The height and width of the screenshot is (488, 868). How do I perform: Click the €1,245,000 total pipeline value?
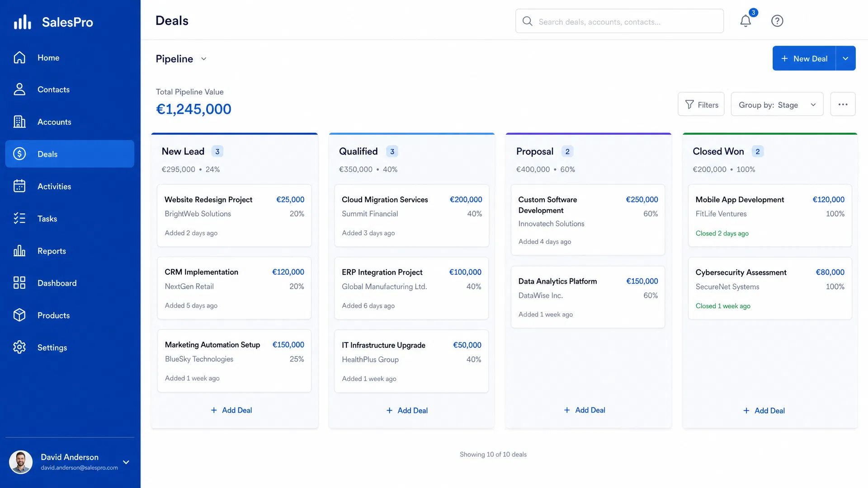point(193,109)
